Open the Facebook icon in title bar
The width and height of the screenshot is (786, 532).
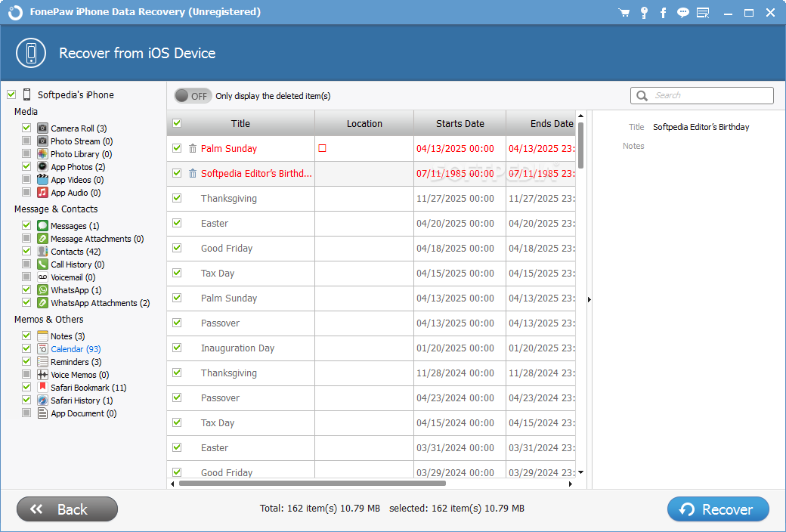pyautogui.click(x=664, y=13)
